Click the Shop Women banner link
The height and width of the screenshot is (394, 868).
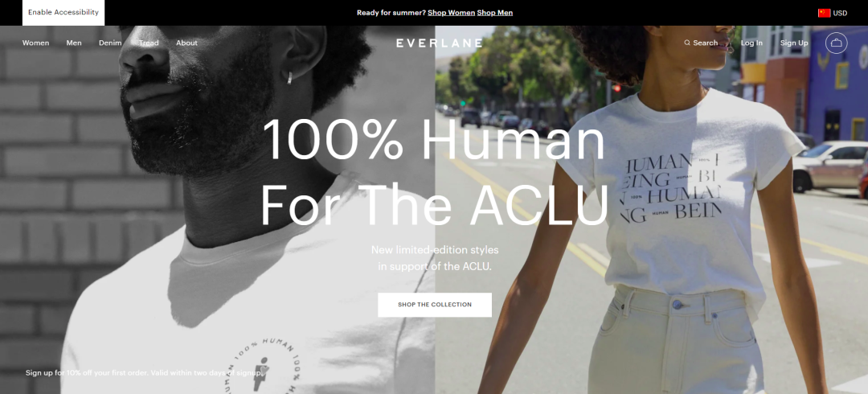coord(451,13)
